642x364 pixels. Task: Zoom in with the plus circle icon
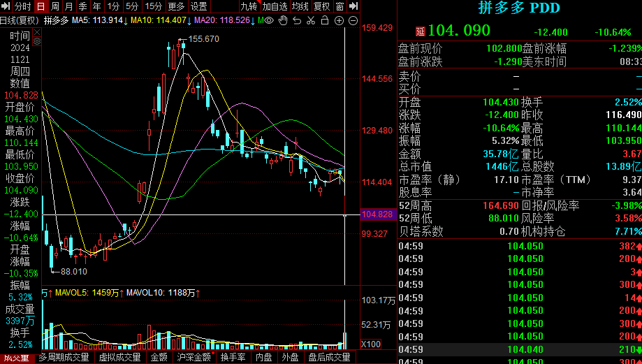338,20
